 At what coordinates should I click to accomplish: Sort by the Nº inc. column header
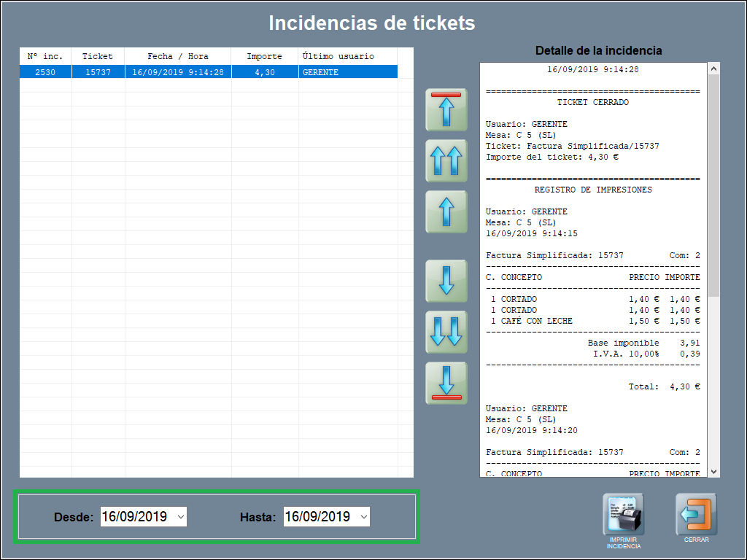45,56
